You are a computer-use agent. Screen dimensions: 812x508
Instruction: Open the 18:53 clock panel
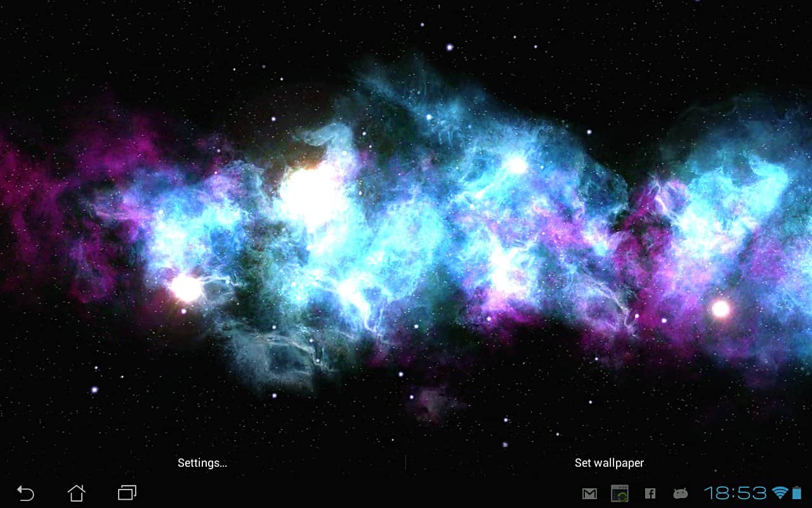click(x=735, y=493)
